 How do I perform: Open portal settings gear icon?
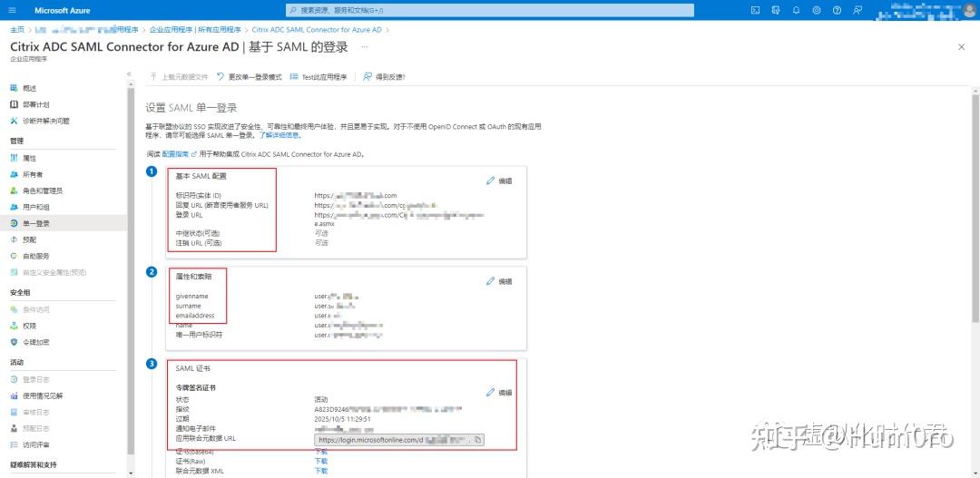click(817, 11)
